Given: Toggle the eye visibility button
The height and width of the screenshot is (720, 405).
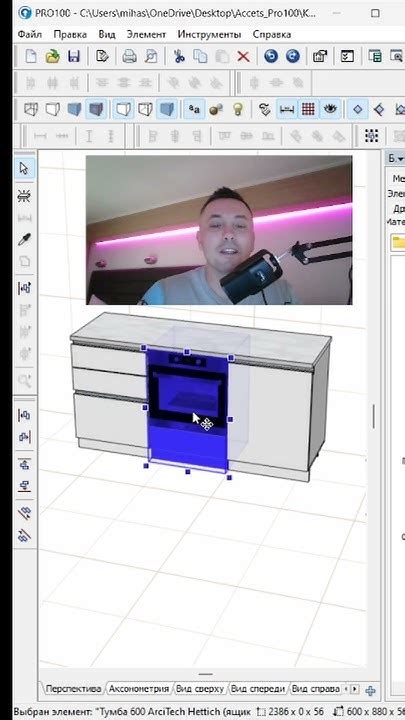Looking at the screenshot, I should coord(330,109).
